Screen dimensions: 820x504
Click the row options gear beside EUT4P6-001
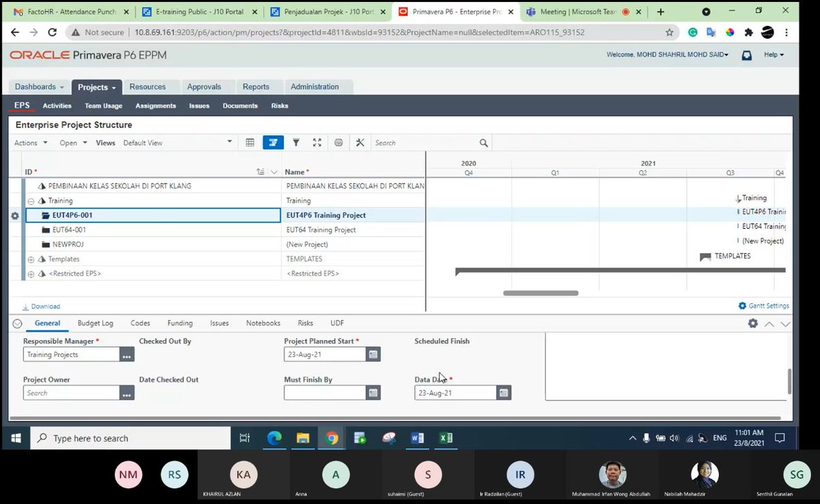(14, 215)
